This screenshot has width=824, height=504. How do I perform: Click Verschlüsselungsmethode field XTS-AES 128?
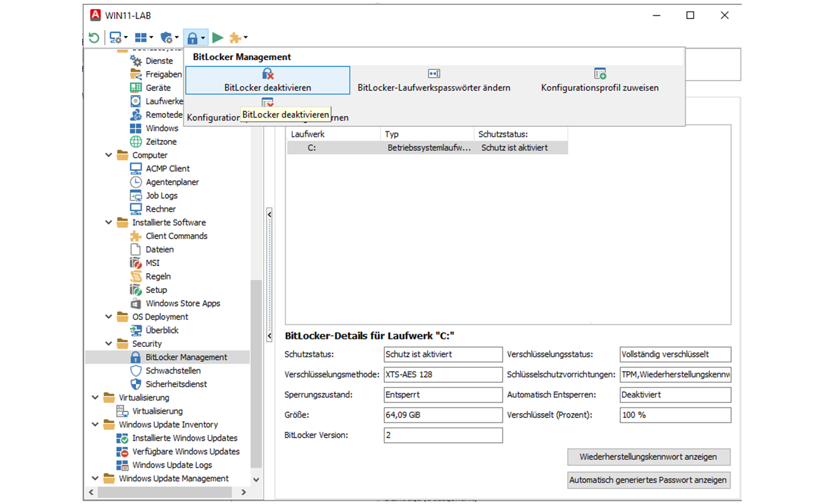pos(443,375)
